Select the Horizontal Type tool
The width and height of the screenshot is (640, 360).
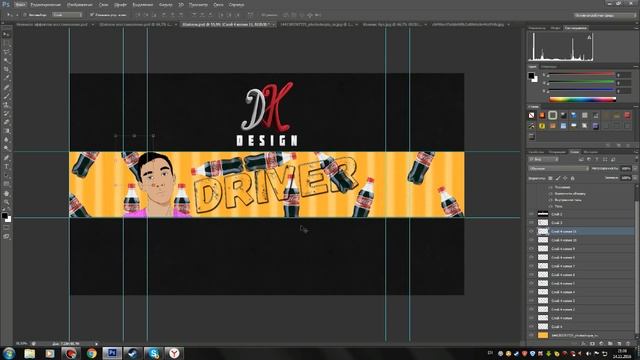coord(7,167)
